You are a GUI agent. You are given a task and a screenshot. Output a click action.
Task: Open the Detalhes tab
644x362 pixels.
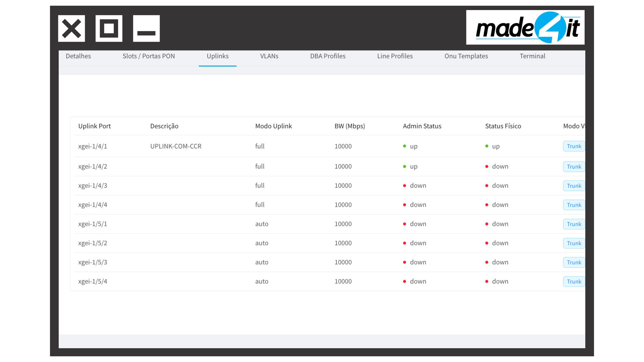[x=78, y=56]
